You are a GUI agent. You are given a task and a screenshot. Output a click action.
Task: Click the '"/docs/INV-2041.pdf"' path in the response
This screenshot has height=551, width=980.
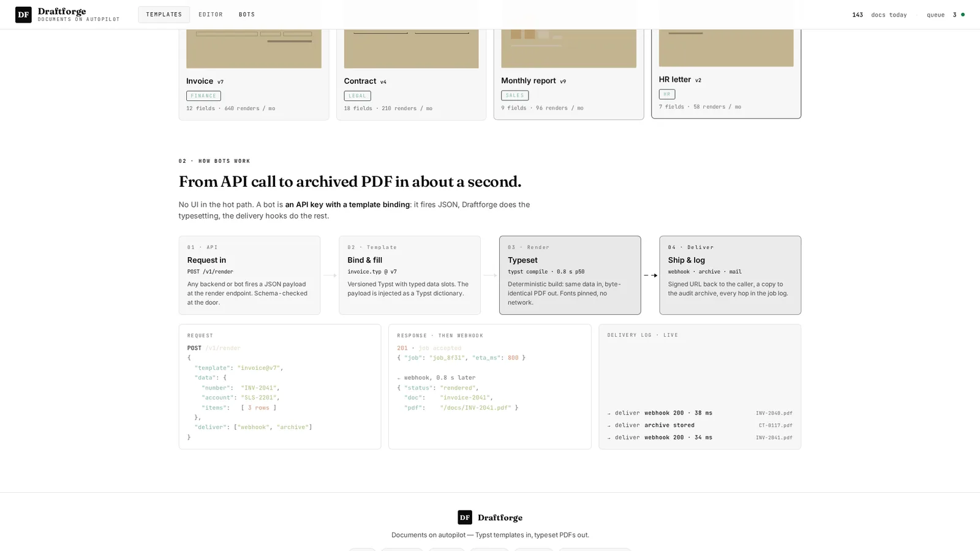tap(475, 407)
